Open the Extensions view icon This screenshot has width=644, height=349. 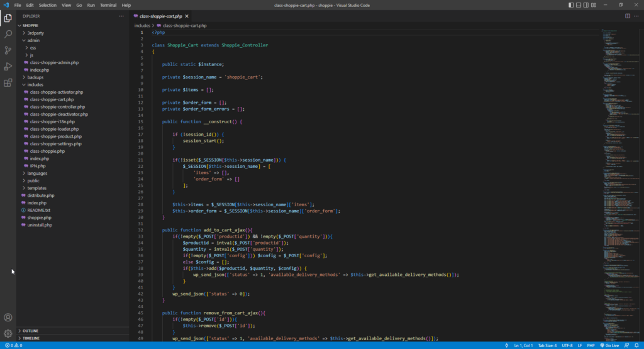[x=8, y=83]
